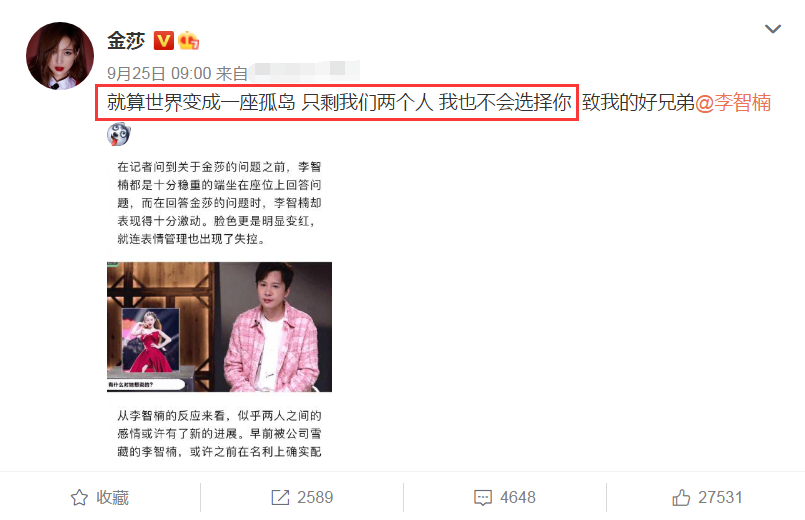
Task: Like the post with thumbs-up icon
Action: tap(681, 497)
